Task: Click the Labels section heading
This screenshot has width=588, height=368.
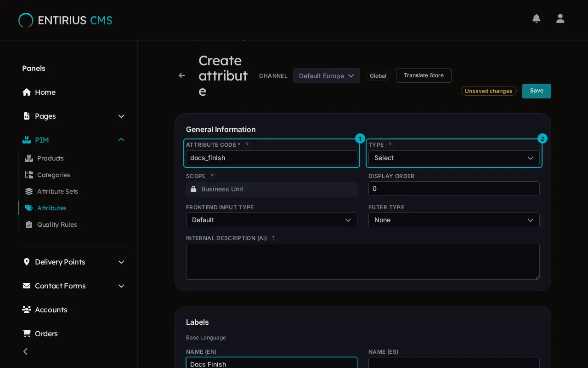Action: pyautogui.click(x=198, y=322)
